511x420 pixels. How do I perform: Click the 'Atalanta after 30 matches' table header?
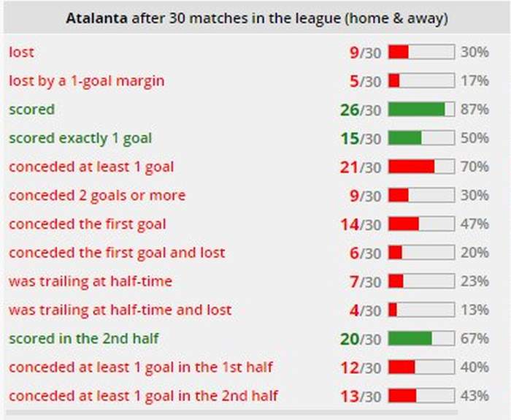point(257,18)
